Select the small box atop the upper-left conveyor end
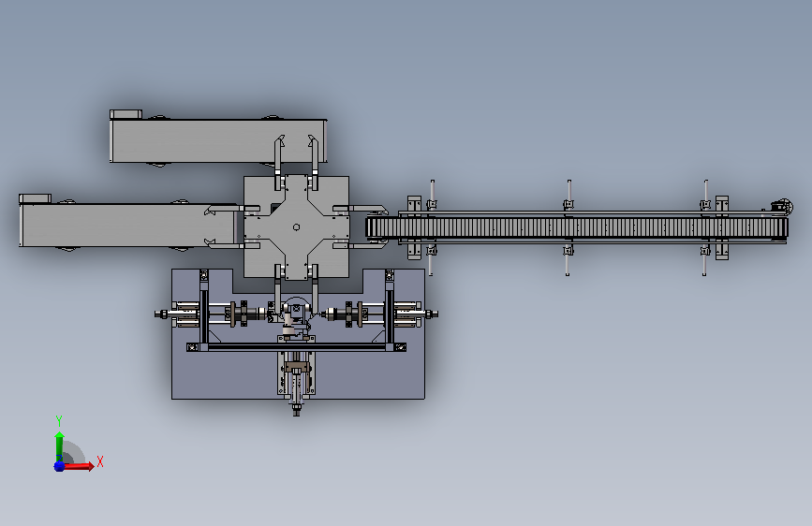This screenshot has height=526, width=812. (x=125, y=114)
